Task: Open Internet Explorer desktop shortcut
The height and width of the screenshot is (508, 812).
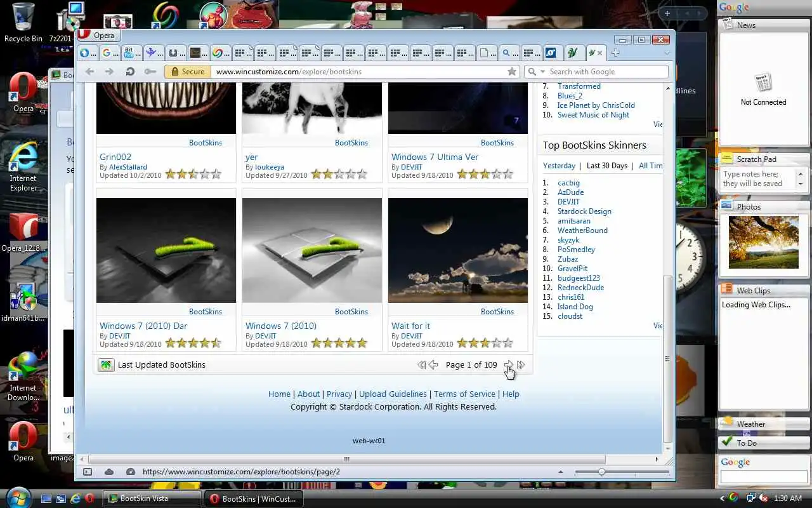Action: [x=23, y=167]
